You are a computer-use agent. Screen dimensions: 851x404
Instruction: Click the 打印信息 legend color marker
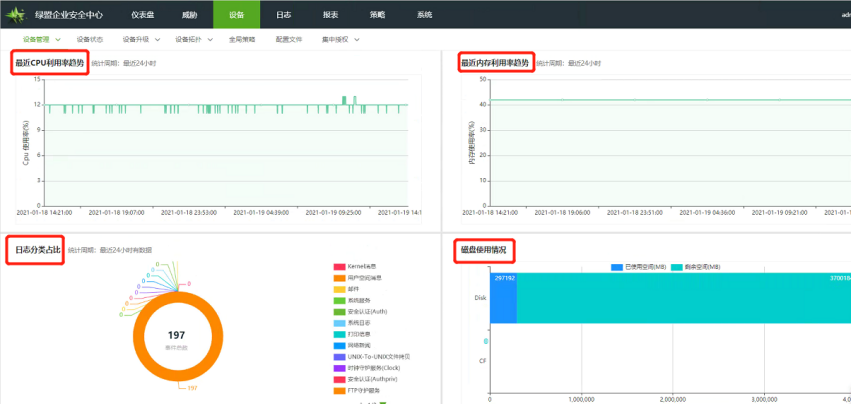point(338,333)
